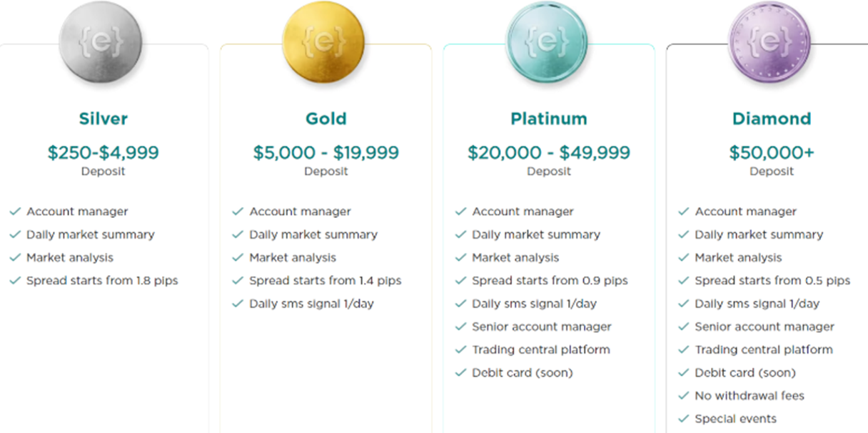Click the purple Diamond coin icon
The width and height of the screenshot is (868, 433).
point(769,43)
